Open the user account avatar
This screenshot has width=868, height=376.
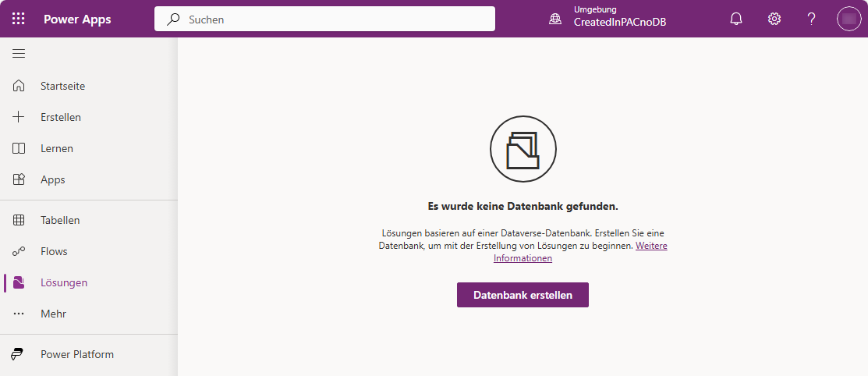coord(849,19)
